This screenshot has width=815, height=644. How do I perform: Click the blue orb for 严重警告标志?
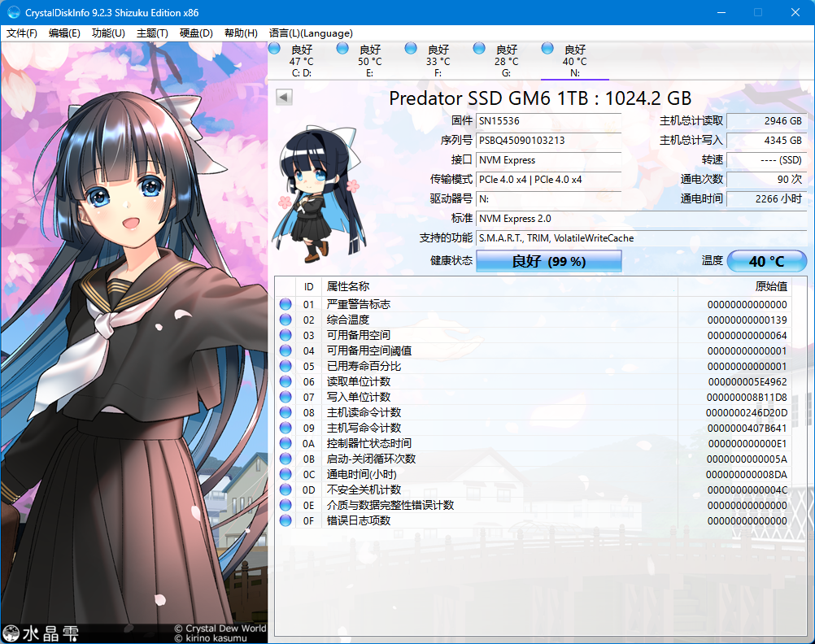285,304
